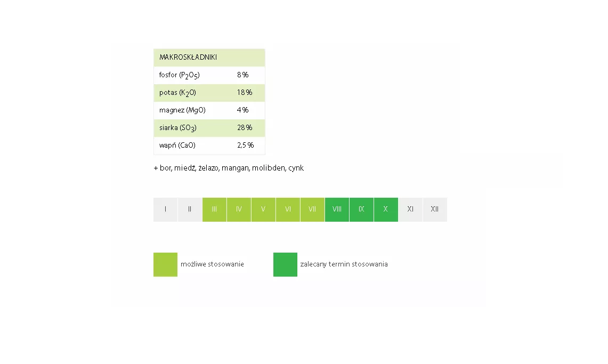Select month IV in the application calendar
This screenshot has height=364, width=608.
pos(239,209)
